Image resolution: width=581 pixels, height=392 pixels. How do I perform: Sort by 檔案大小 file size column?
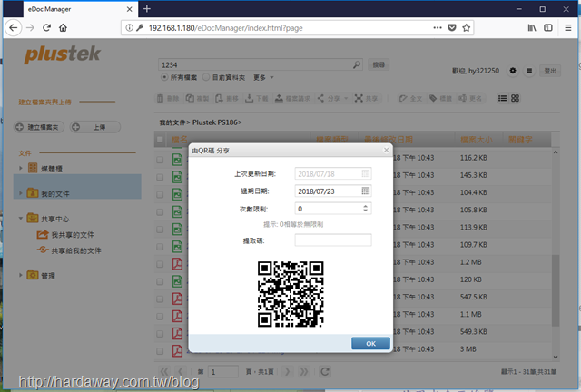tap(477, 140)
